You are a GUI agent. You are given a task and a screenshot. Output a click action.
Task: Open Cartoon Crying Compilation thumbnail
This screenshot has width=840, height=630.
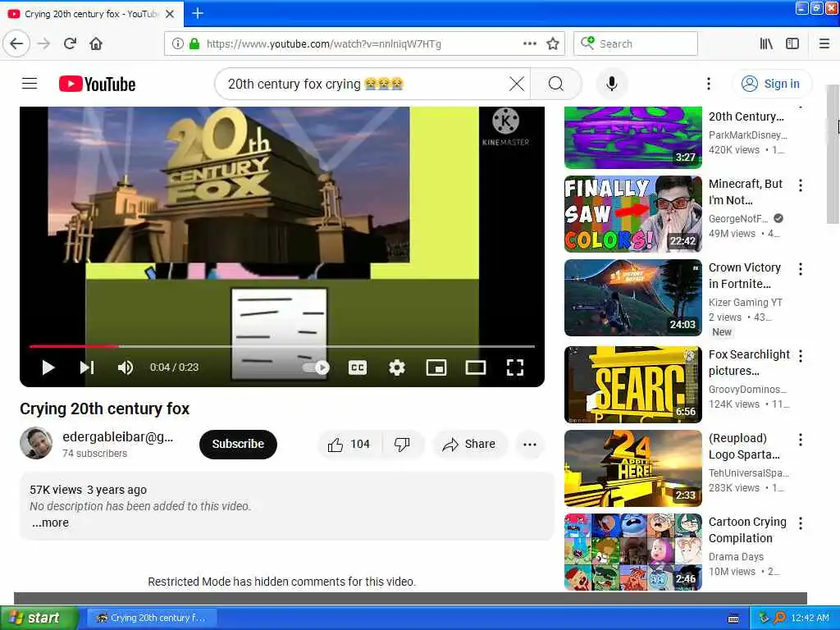633,552
